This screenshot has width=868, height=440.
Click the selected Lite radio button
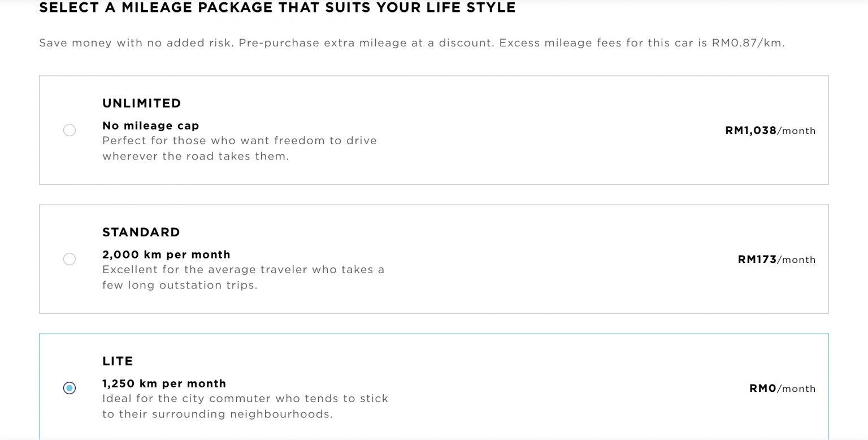[x=70, y=388]
